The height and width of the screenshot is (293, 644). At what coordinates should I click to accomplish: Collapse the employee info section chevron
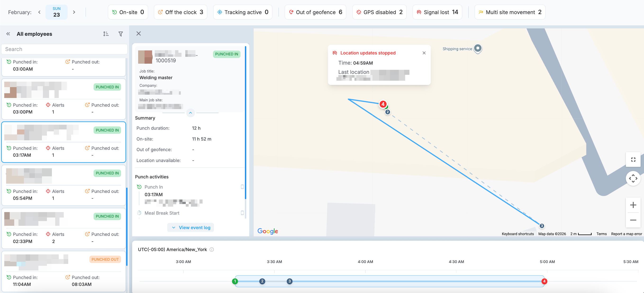pos(190,113)
